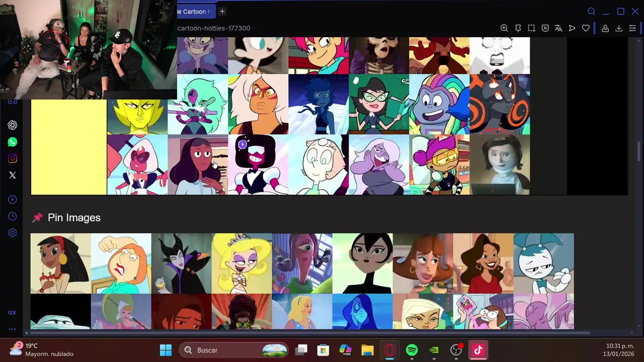Viewport: 644px width, 362px height.
Task: Open the NVIDIA app from the taskbar
Action: click(434, 350)
